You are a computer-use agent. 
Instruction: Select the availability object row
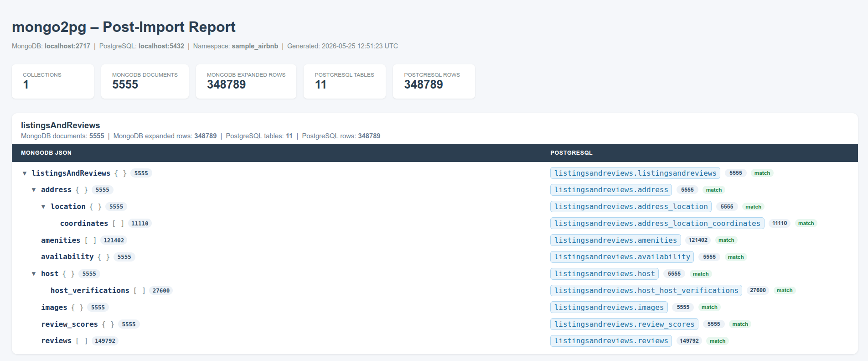click(88, 257)
